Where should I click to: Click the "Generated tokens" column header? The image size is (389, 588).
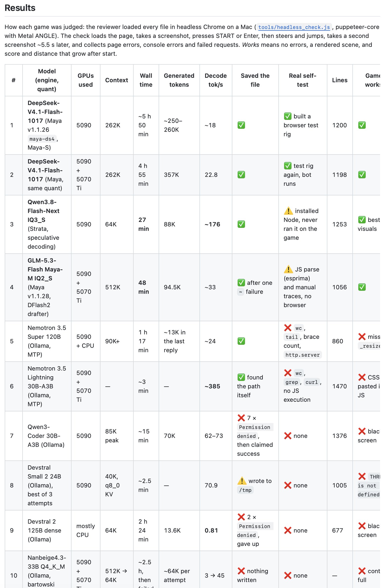click(179, 80)
